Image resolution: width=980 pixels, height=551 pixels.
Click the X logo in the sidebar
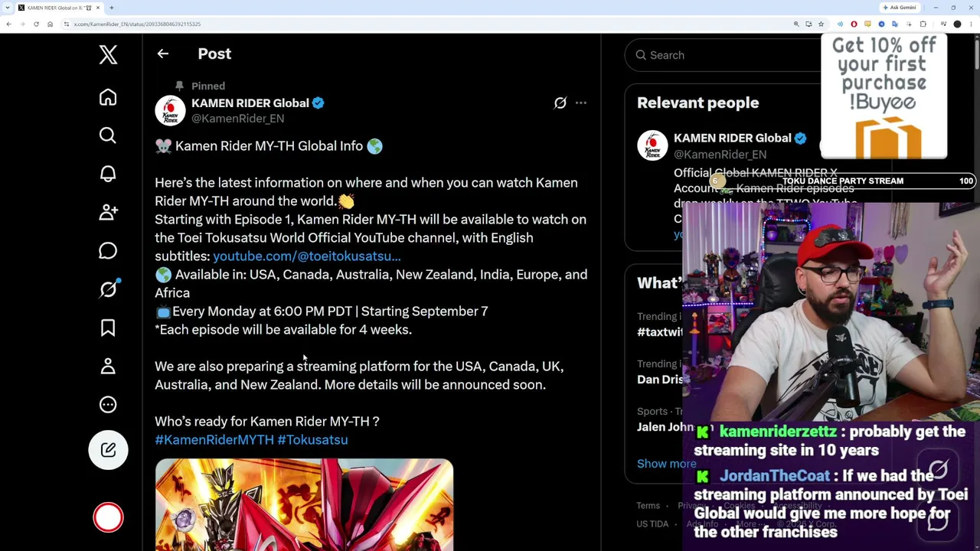pyautogui.click(x=108, y=54)
